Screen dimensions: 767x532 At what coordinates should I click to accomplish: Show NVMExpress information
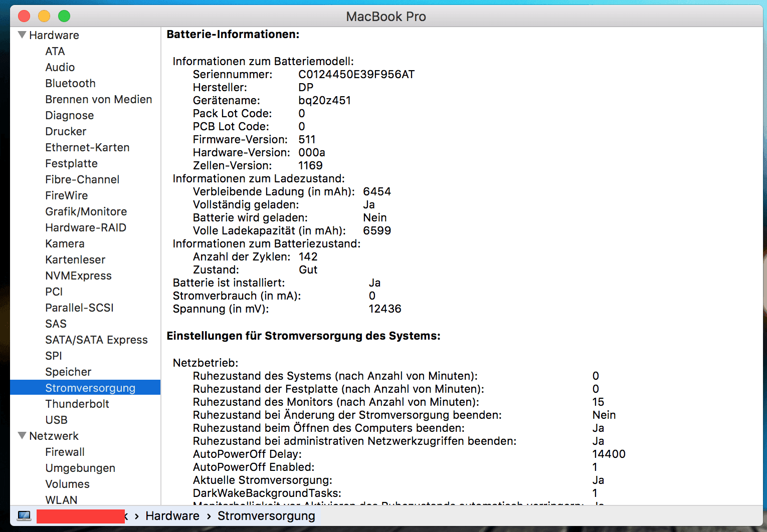[79, 276]
